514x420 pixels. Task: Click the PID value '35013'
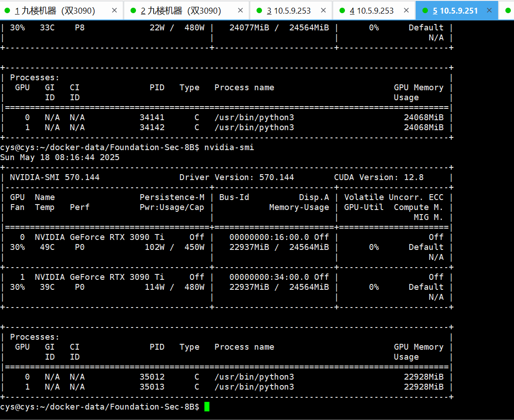pyautogui.click(x=152, y=387)
